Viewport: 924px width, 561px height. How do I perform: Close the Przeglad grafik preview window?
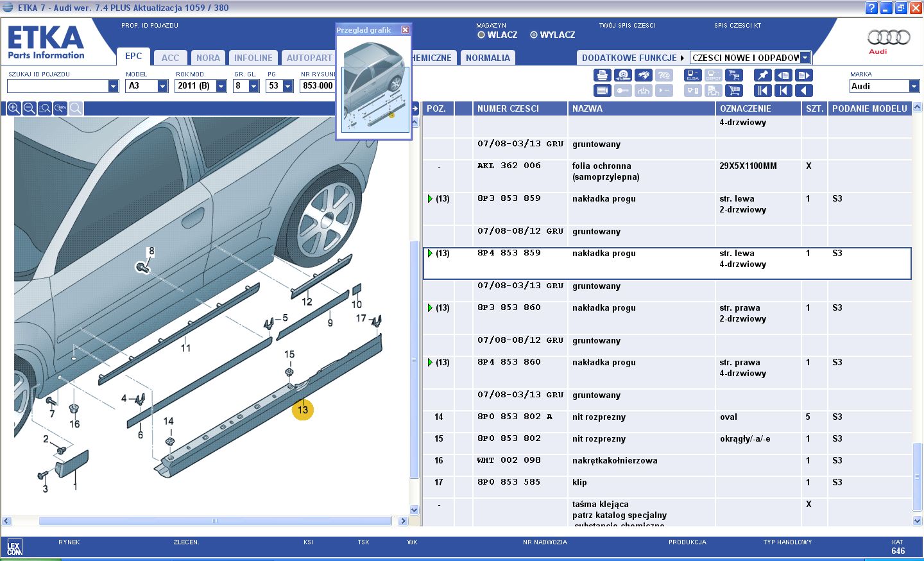click(x=405, y=30)
